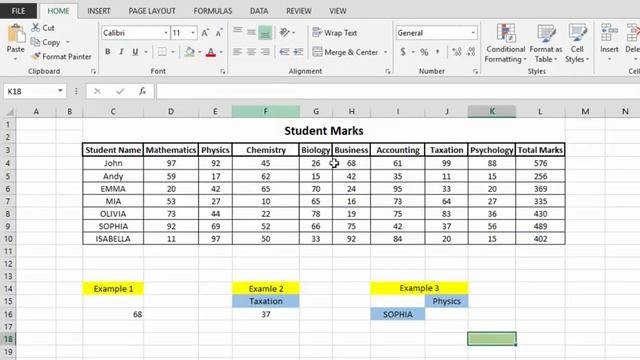This screenshot has width=640, height=360.
Task: Select John's Total Marks cell 576
Action: point(540,163)
